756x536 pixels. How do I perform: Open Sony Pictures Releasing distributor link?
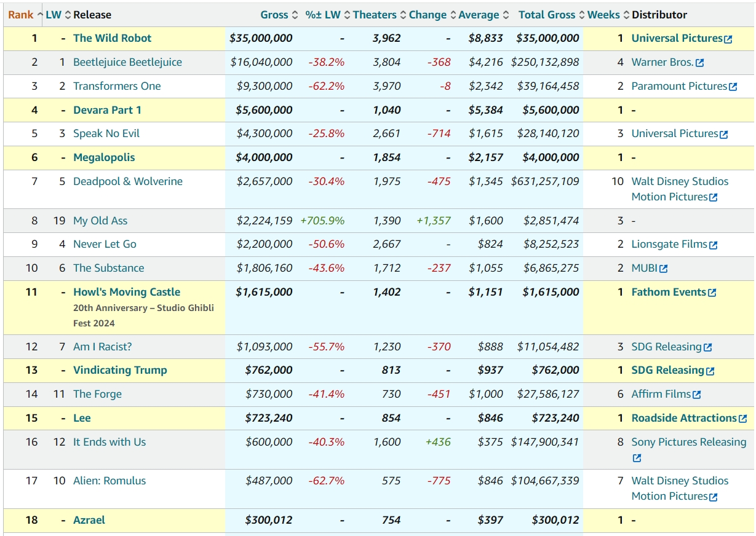(689, 442)
